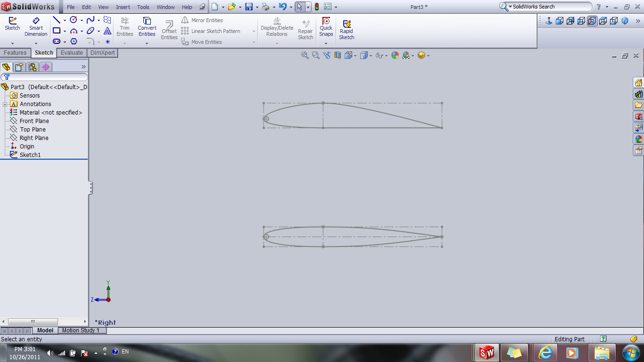Screen dimensions: 644x362
Task: Click the New document icon
Action: [215, 7]
